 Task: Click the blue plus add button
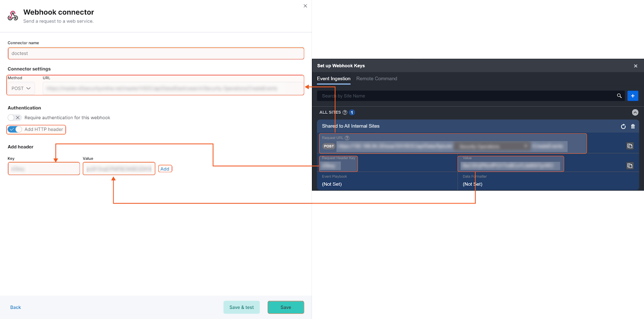click(x=633, y=96)
